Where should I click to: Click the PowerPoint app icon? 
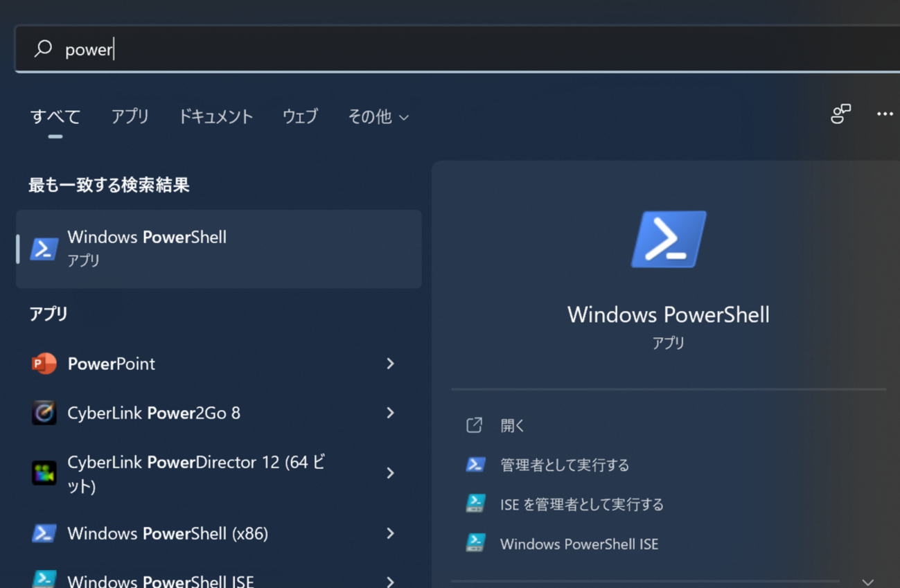pos(44,364)
